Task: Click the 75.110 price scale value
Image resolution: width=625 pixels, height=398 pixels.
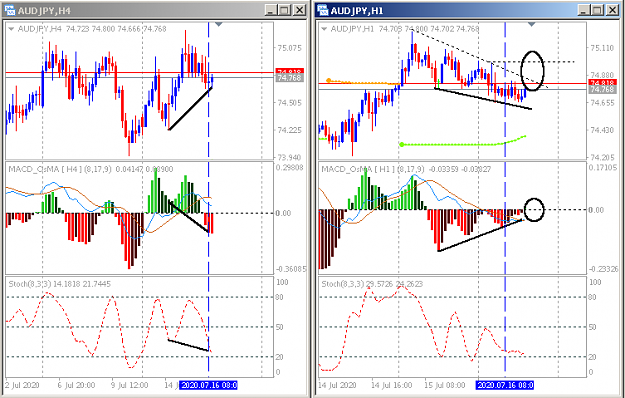Action: (x=602, y=48)
